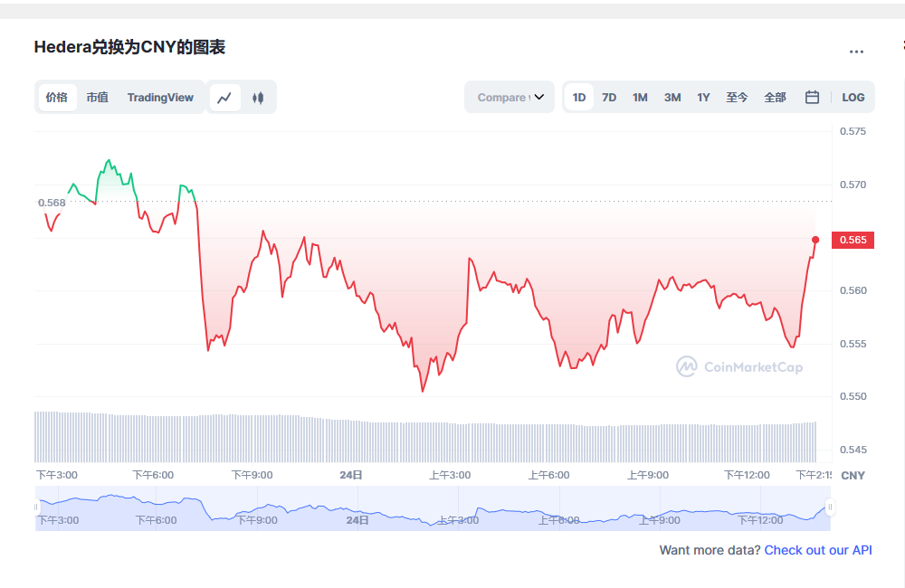Select the 至今 time range
905x588 pixels.
tap(737, 98)
